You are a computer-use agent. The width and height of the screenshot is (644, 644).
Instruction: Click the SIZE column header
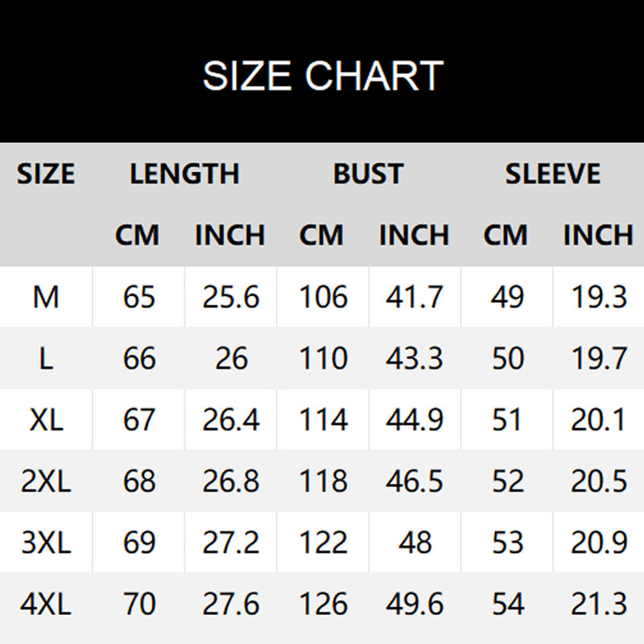[46, 174]
